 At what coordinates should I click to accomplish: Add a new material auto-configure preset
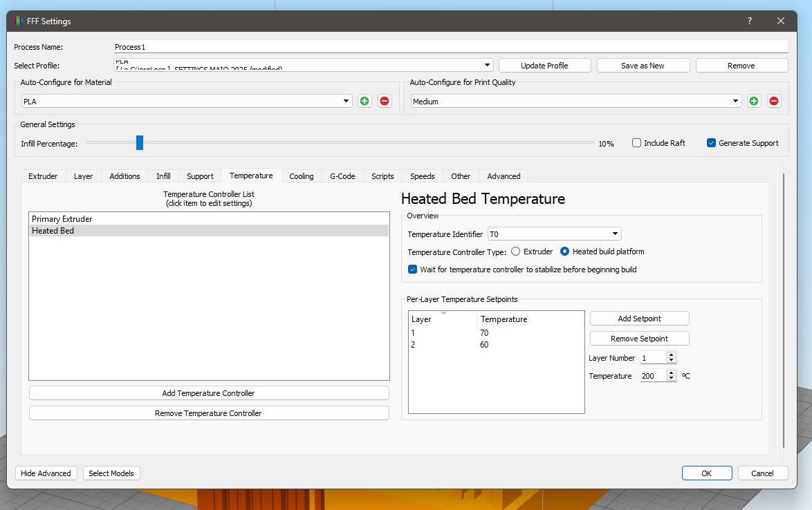click(365, 101)
